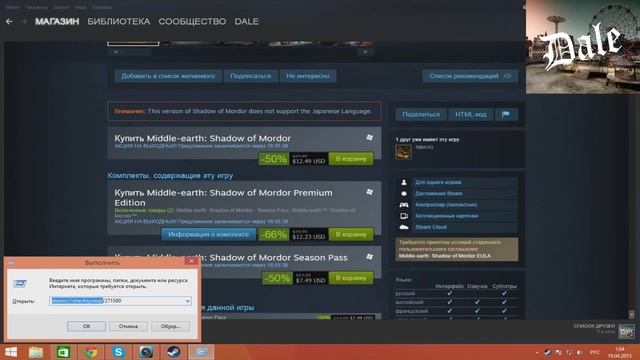Viewport: 640px width, 360px height.
Task: Click Информация о комплекте button
Action: pos(209,234)
